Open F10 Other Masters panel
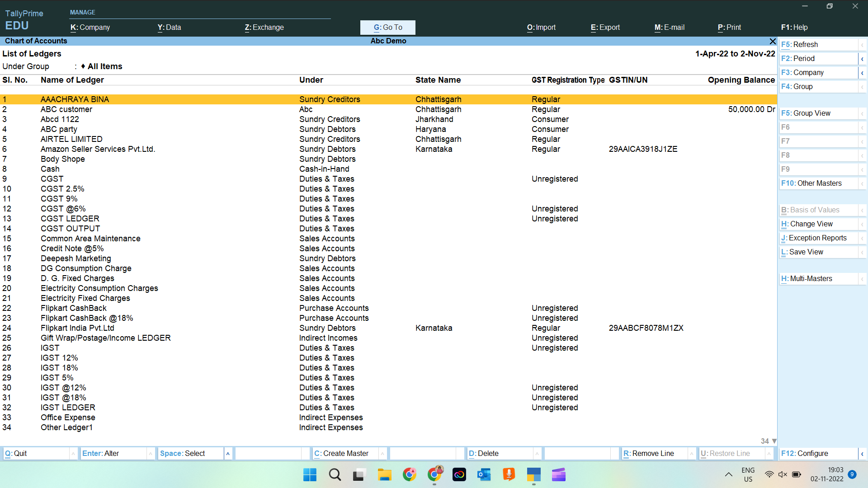Image resolution: width=868 pixels, height=488 pixels. [x=820, y=183]
